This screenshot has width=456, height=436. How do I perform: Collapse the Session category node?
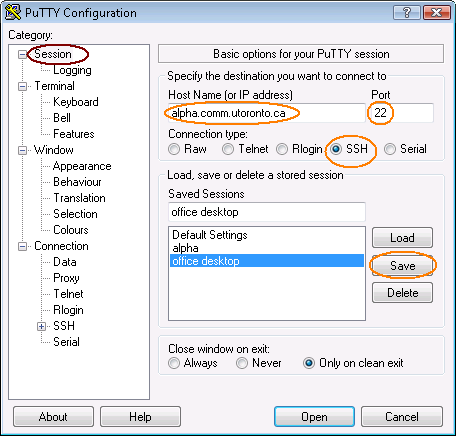(x=22, y=54)
